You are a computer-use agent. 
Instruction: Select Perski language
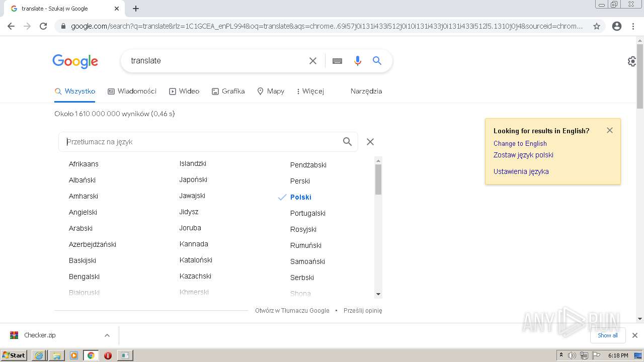[x=300, y=181]
